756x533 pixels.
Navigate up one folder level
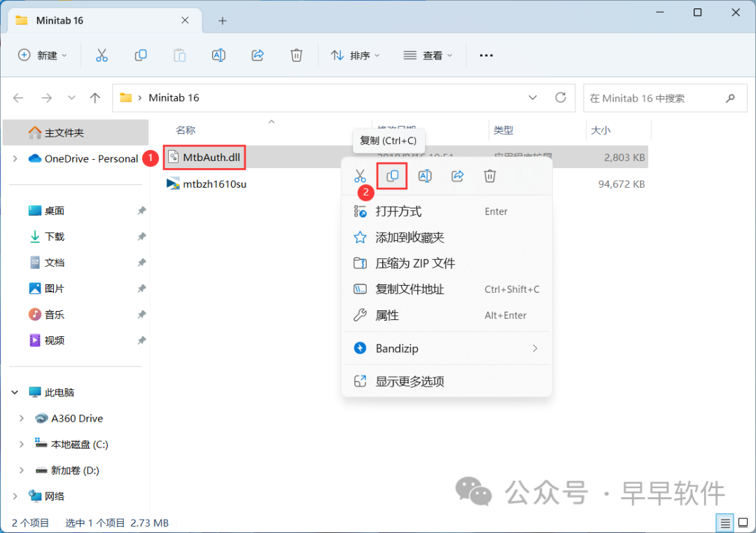click(x=95, y=98)
